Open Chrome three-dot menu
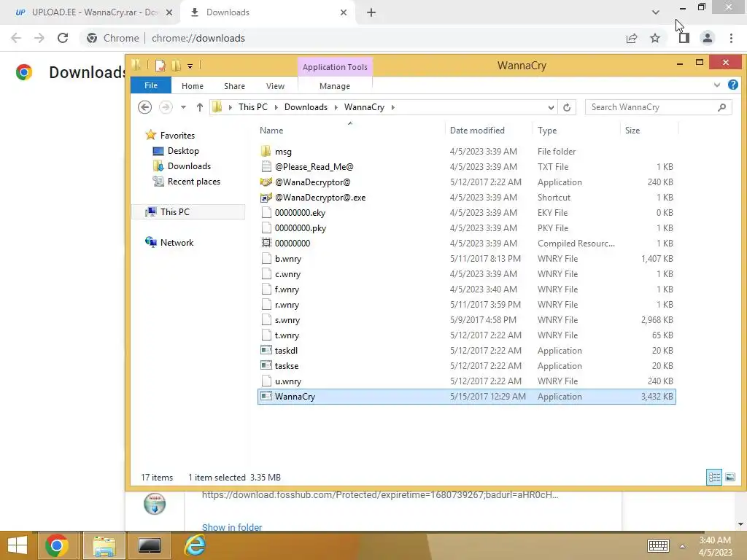The width and height of the screenshot is (747, 560). pos(731,38)
